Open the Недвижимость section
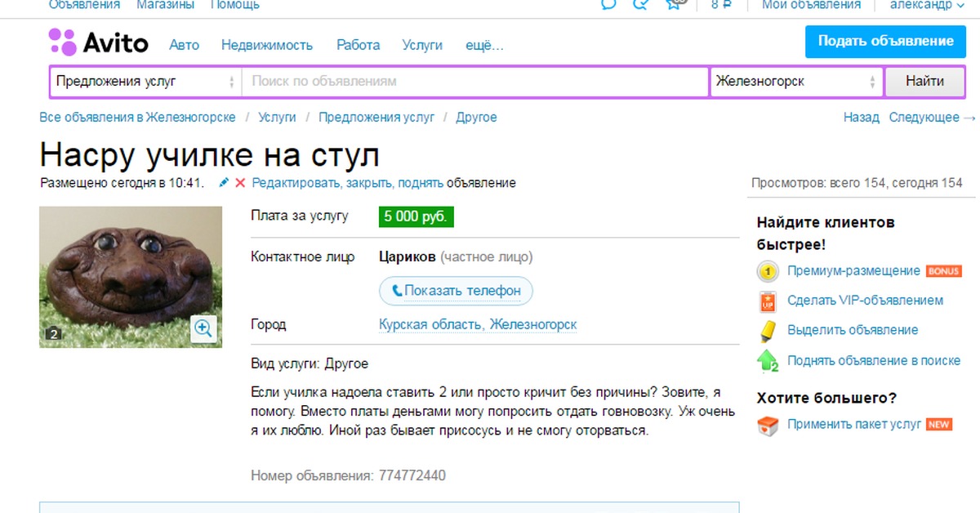 pos(267,45)
